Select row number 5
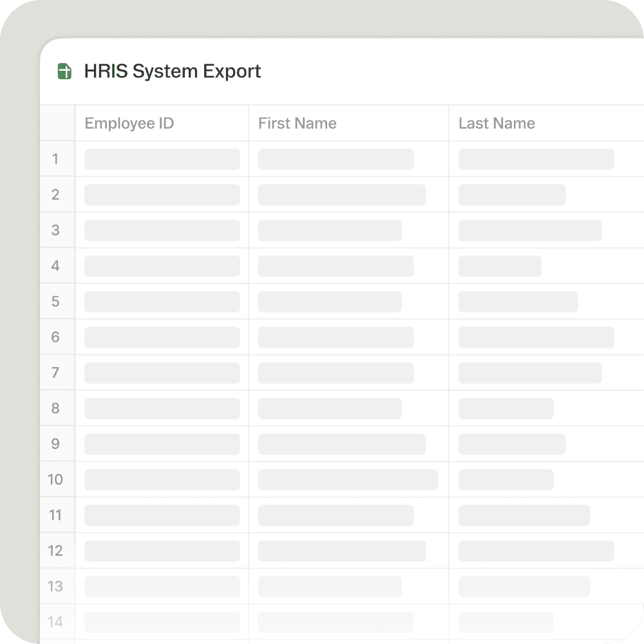 57,301
